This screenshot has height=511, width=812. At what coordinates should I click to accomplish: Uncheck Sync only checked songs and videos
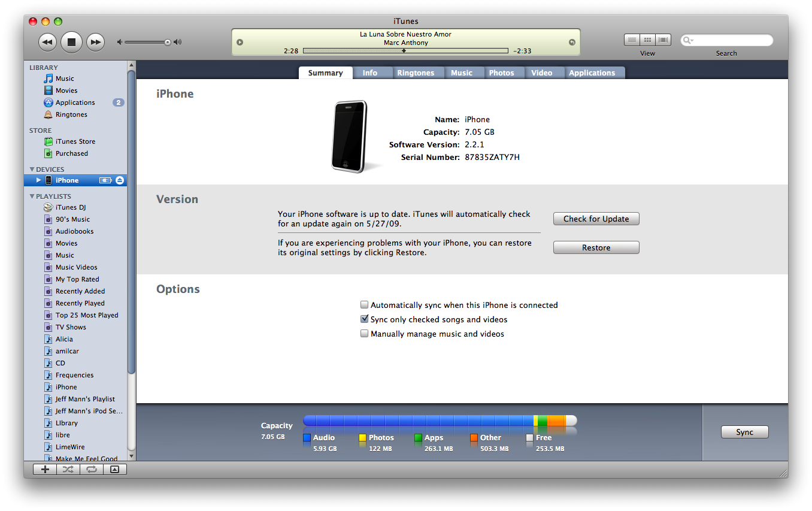tap(364, 319)
